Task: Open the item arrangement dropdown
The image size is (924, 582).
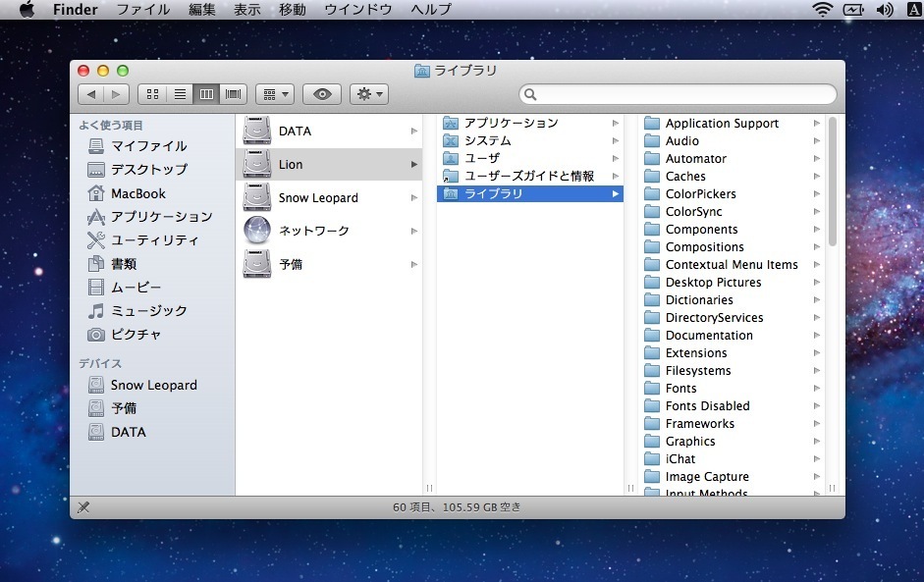Action: click(x=274, y=94)
